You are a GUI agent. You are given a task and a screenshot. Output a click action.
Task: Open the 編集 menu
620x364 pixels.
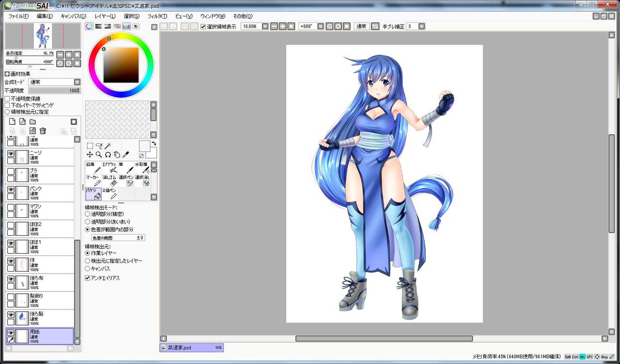[45, 16]
